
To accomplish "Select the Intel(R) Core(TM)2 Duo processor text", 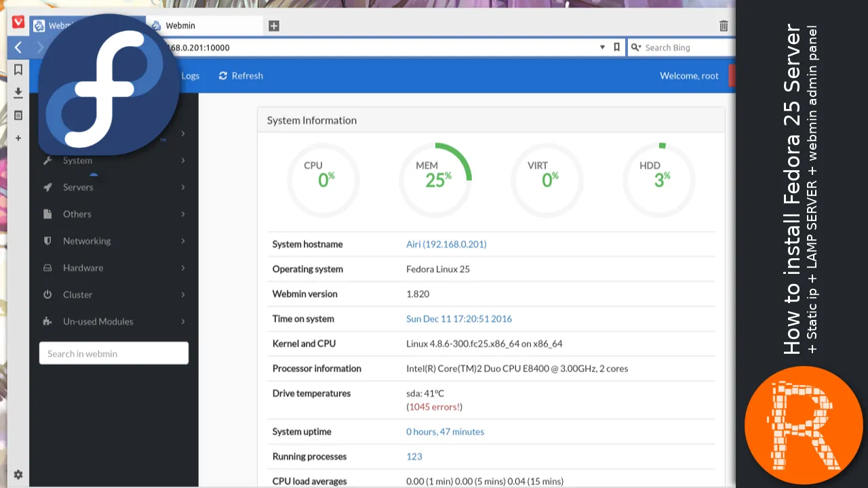I will pyautogui.click(x=517, y=369).
